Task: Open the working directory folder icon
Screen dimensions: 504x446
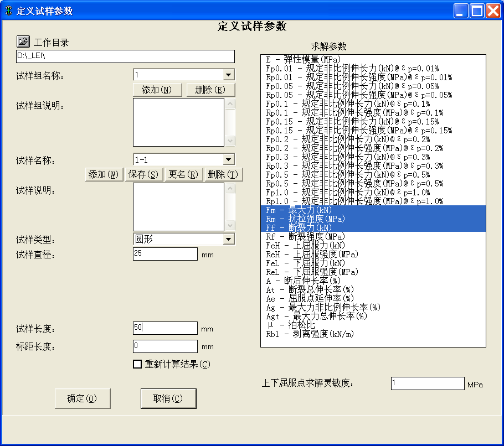Action: click(23, 42)
